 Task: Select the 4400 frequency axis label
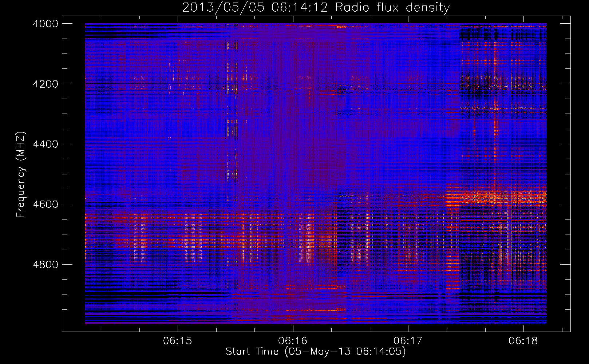pos(46,144)
